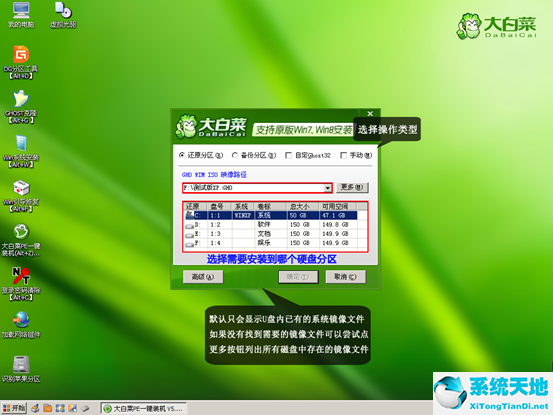Click the E: drive disk icon in list
553x415 pixels.
pos(190,235)
